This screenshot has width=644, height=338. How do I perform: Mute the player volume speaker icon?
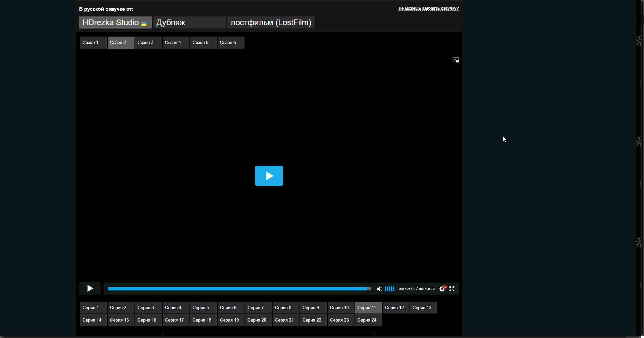[379, 289]
